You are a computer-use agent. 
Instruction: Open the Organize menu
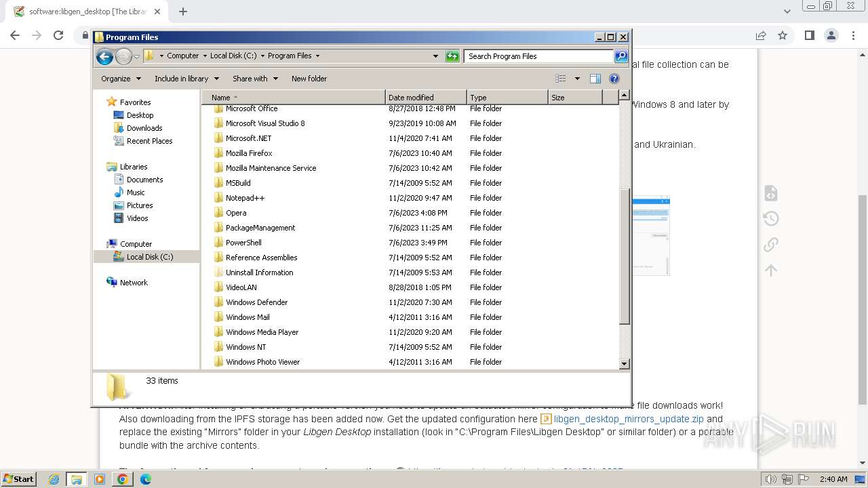121,79
